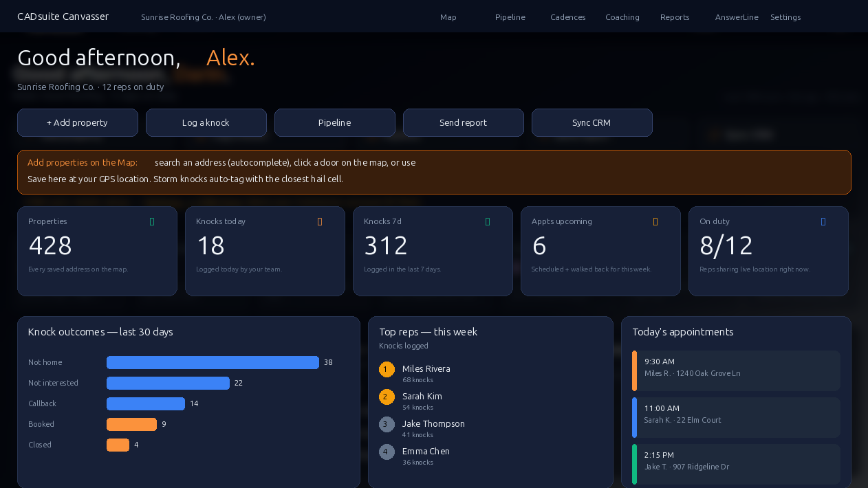Open the Map tab in top navigation
Image resolution: width=868 pixels, height=488 pixels.
pos(448,17)
